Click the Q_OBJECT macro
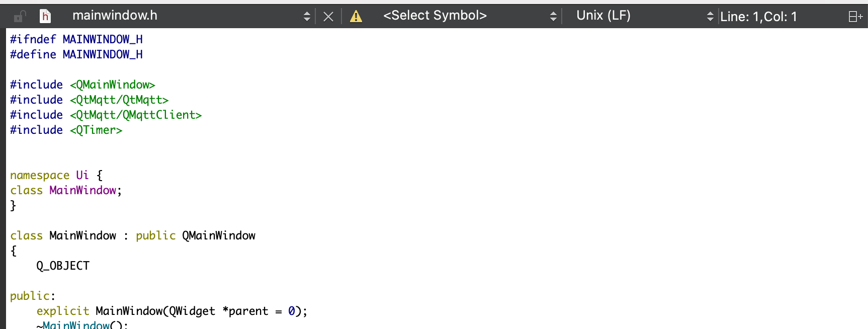This screenshot has height=329, width=868. [63, 266]
